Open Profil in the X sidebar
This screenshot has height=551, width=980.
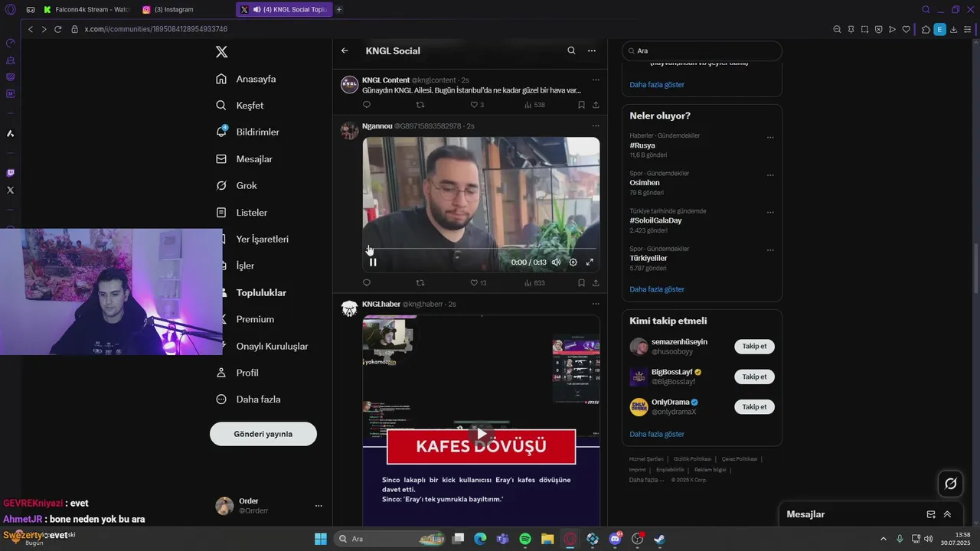tap(237, 373)
